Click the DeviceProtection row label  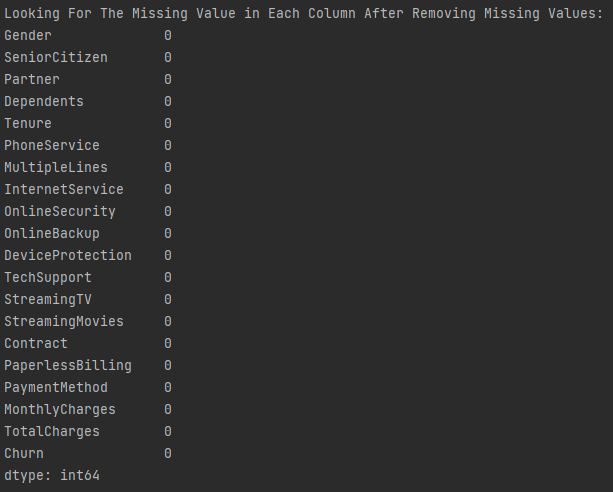(68, 255)
